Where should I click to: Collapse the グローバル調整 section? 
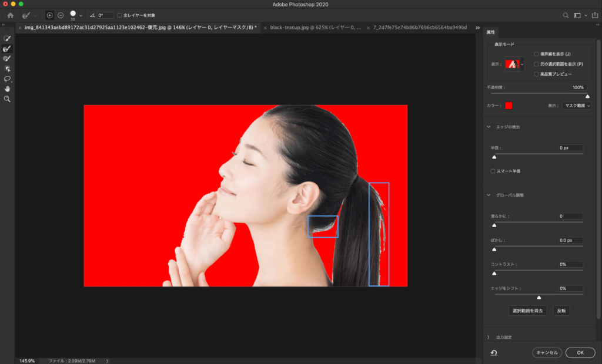[489, 196]
